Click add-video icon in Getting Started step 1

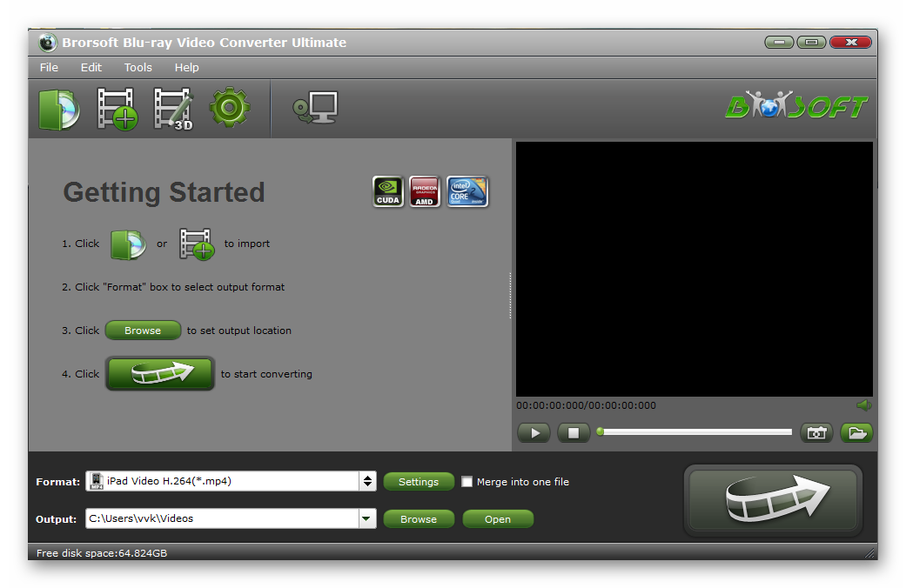tap(197, 245)
